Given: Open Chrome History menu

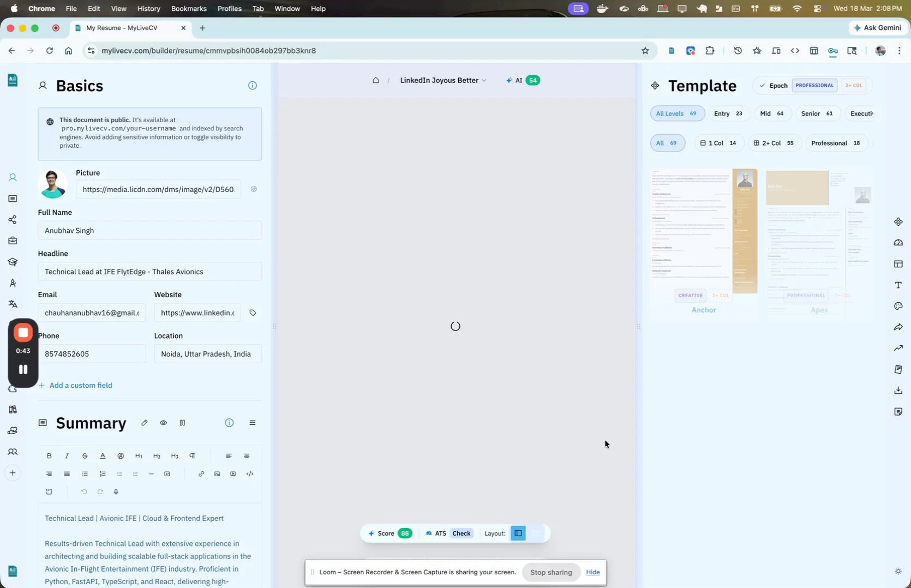Looking at the screenshot, I should [148, 9].
